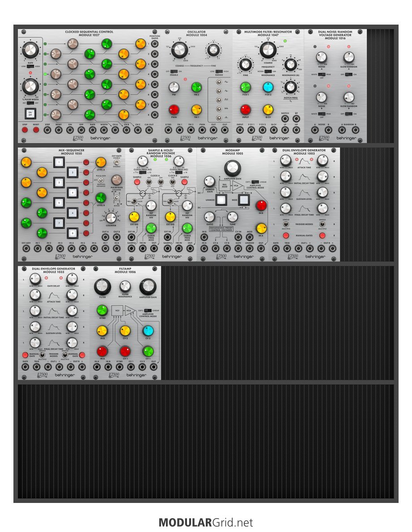The height and width of the screenshot is (532, 412).
Task: Click the CH A jack on Module 1027
Action: click(x=115, y=130)
